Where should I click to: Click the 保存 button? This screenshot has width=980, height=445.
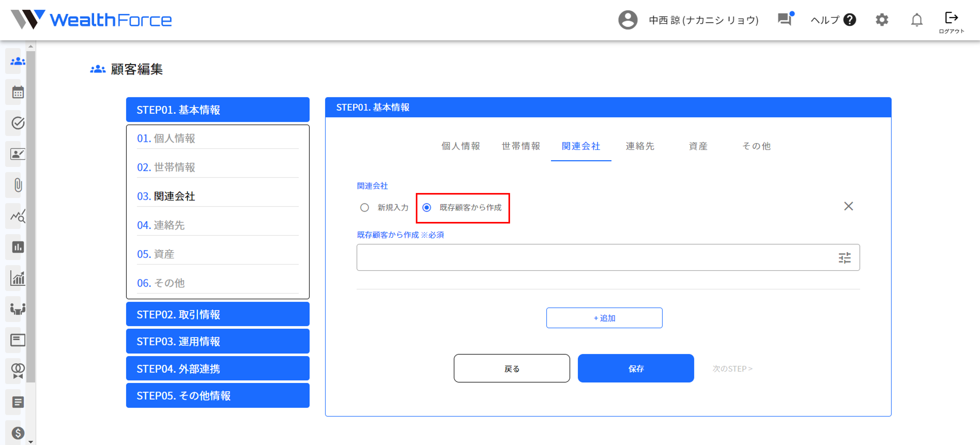coord(636,368)
